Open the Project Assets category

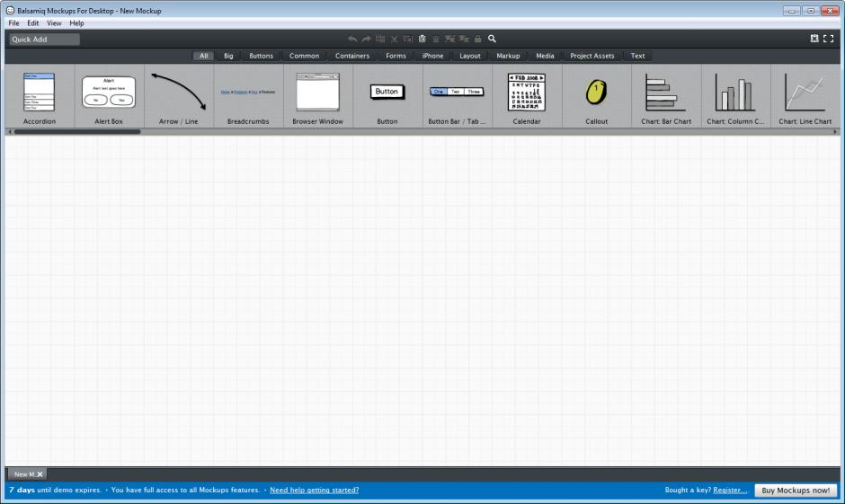tap(592, 56)
